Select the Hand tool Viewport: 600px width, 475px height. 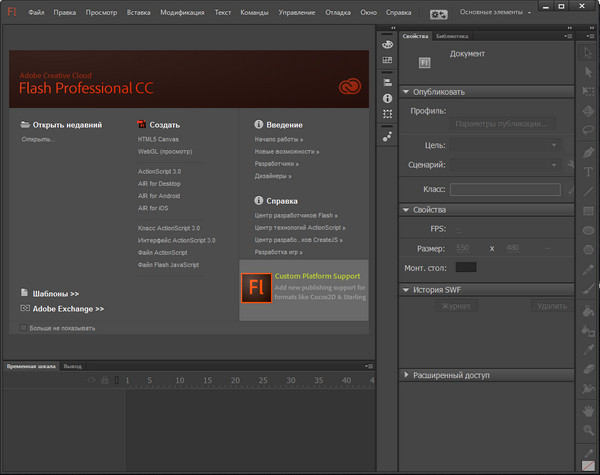588,411
